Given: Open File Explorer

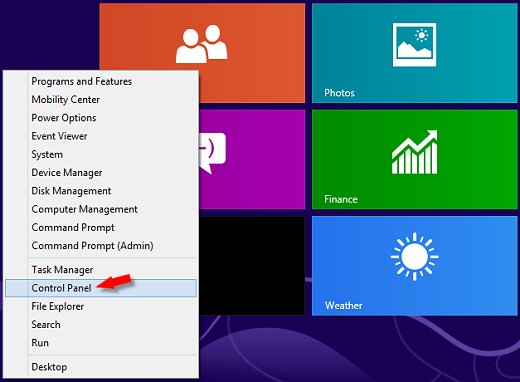Looking at the screenshot, I should [101, 306].
